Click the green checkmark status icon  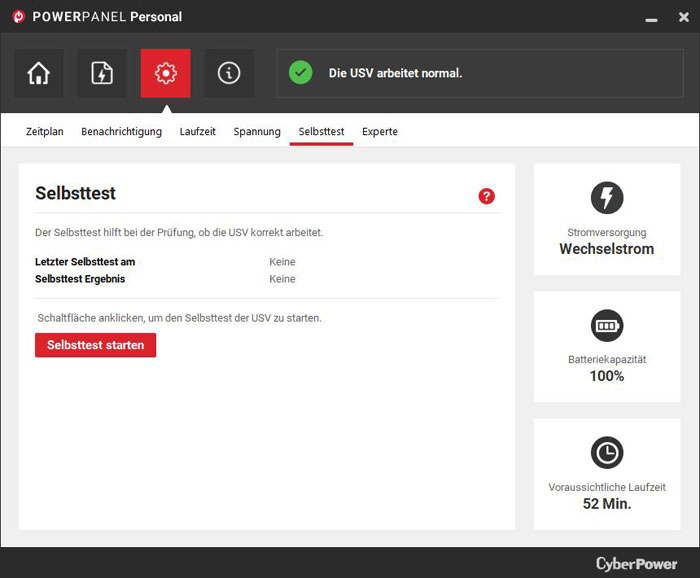click(x=300, y=72)
